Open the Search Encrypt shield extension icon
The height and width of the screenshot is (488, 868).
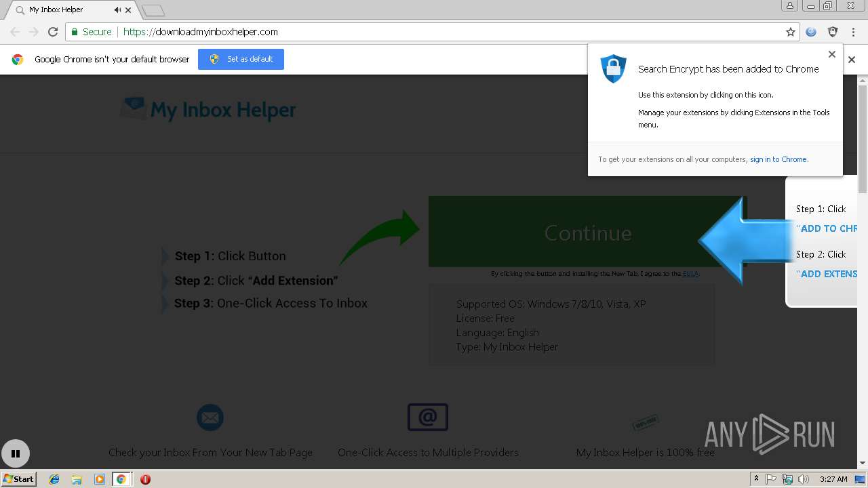pyautogui.click(x=833, y=32)
